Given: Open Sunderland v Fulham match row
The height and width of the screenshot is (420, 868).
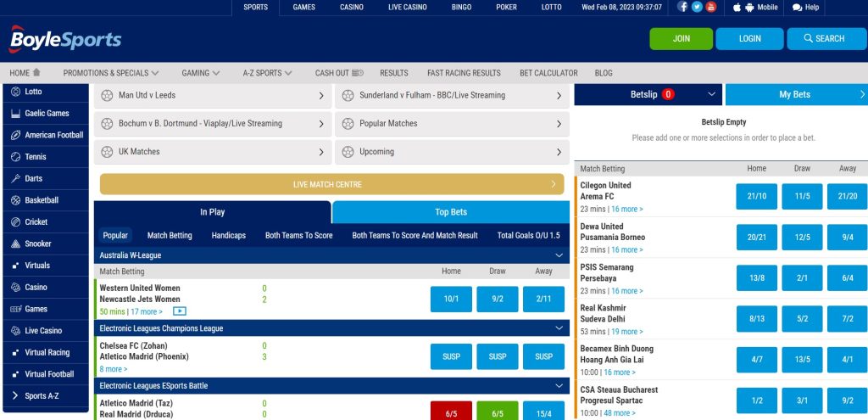Looking at the screenshot, I should pyautogui.click(x=452, y=95).
